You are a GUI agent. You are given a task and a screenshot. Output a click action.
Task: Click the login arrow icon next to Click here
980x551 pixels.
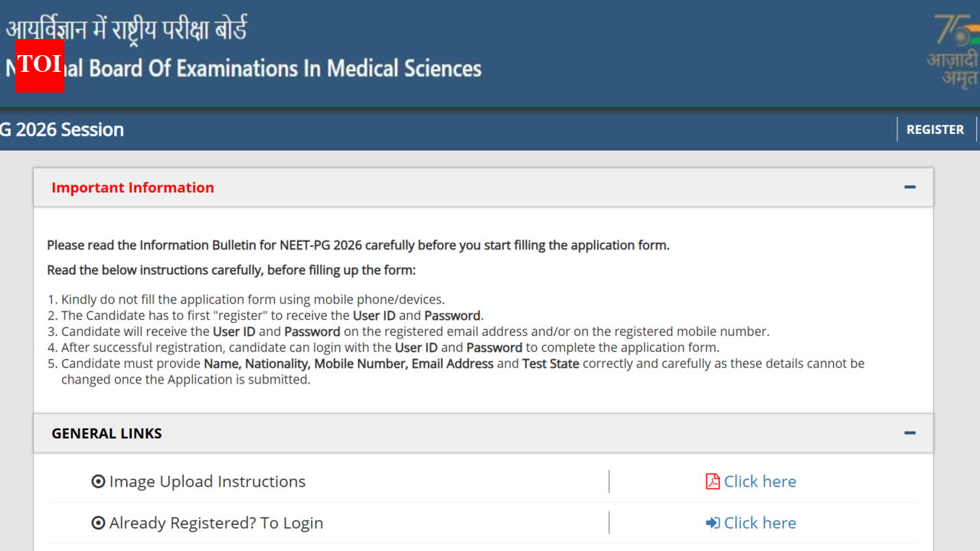point(713,523)
